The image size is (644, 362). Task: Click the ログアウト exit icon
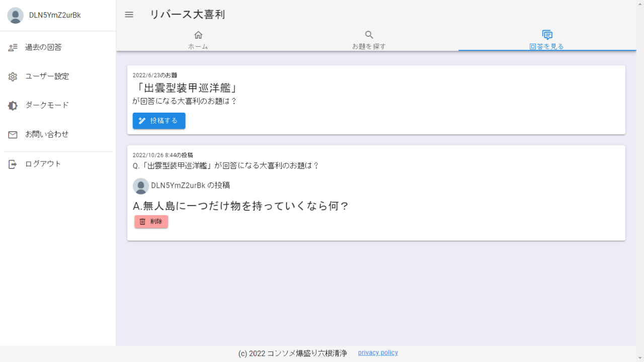13,164
